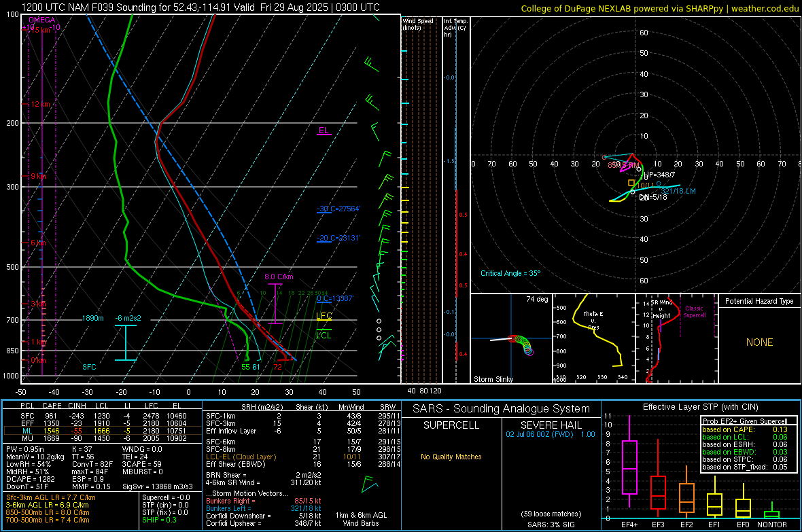
Task: Click the red 72 surface temperature value
Action: pyautogui.click(x=277, y=367)
